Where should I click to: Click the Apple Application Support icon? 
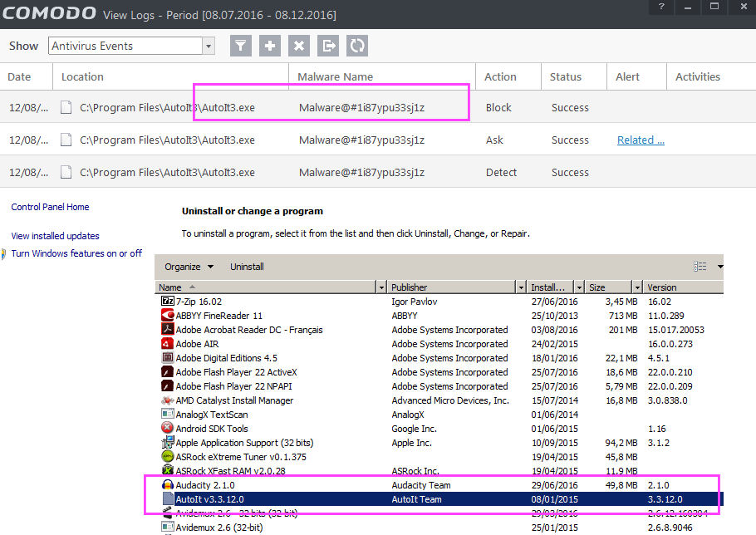click(167, 442)
